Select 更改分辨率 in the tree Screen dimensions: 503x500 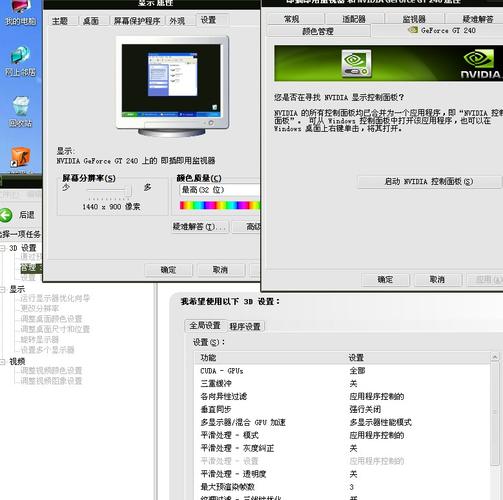(x=40, y=308)
